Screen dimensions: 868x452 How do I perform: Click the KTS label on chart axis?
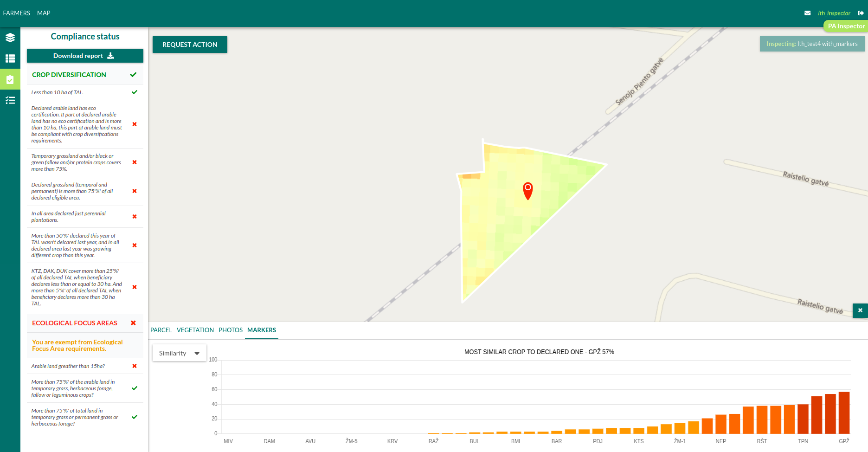click(x=639, y=441)
